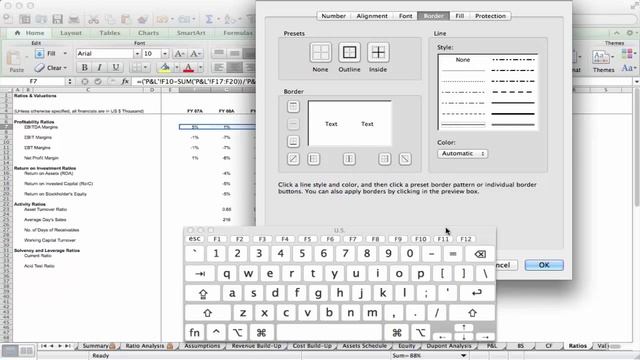640x360 pixels.
Task: Open the font size dropdown arrow
Action: coord(164,53)
